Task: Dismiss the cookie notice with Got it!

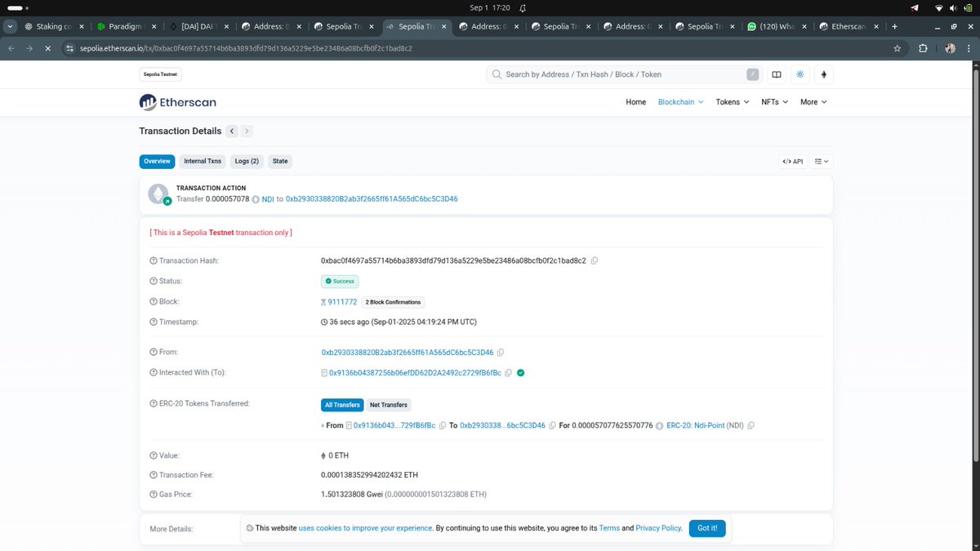Action: tap(707, 528)
